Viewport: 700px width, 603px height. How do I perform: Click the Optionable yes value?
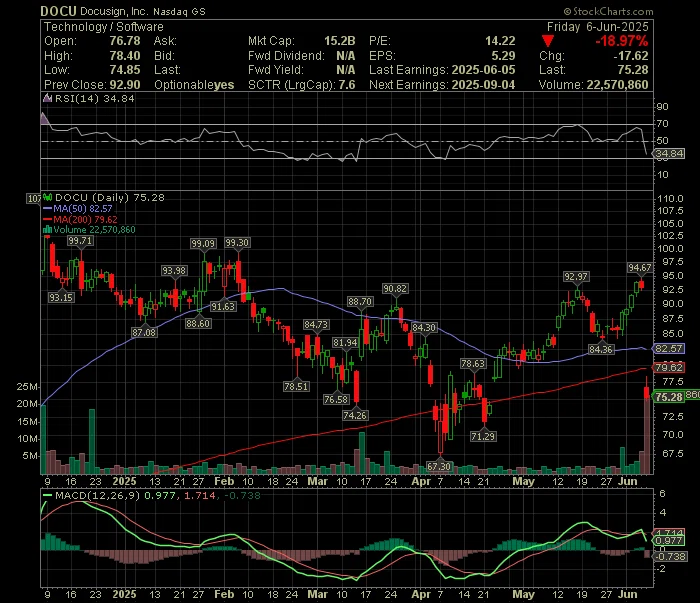(x=224, y=85)
